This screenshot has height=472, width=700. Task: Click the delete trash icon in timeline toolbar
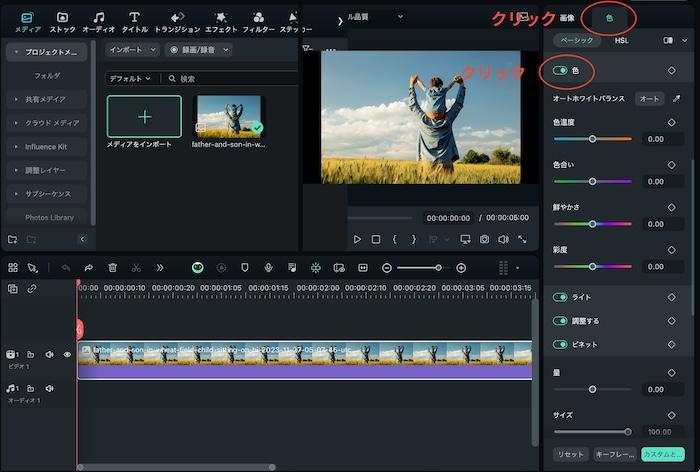112,268
